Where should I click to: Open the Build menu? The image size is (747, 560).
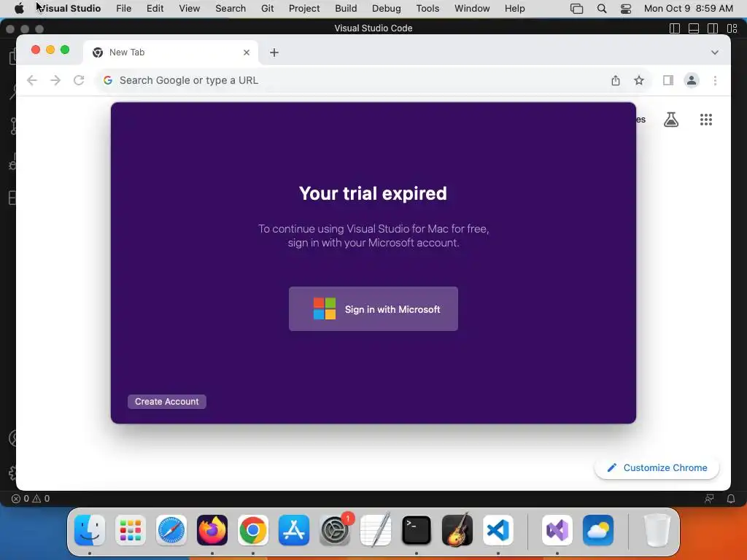[346, 9]
